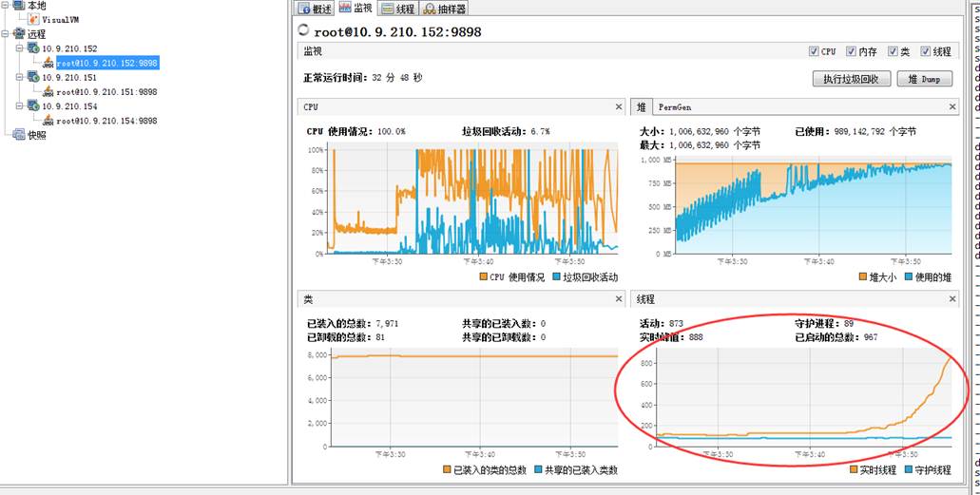Switch to the PermGen chart tab
Viewport: 980px width, 495px height.
pos(674,107)
